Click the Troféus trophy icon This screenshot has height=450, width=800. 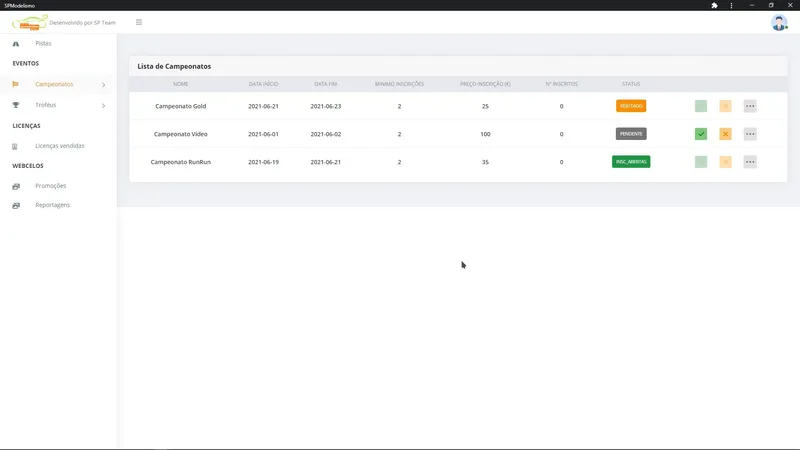point(16,105)
